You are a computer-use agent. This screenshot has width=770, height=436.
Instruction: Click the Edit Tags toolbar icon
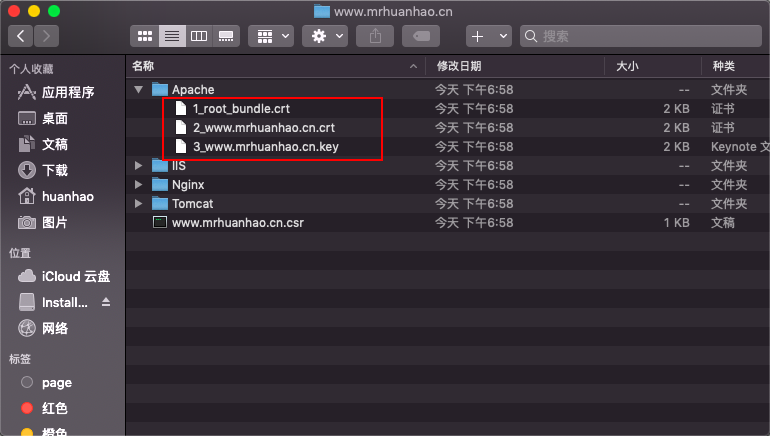point(421,36)
